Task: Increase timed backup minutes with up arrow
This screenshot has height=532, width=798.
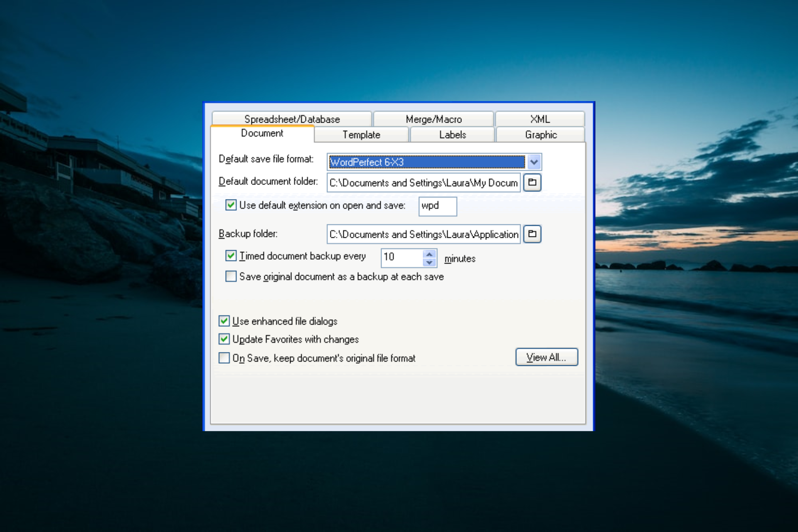Action: 429,254
